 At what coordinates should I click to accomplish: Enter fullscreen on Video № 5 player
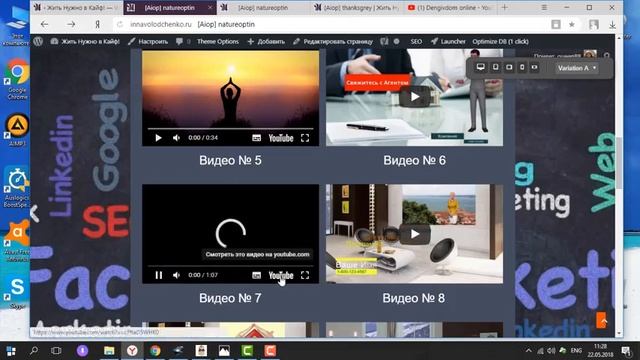(x=305, y=138)
